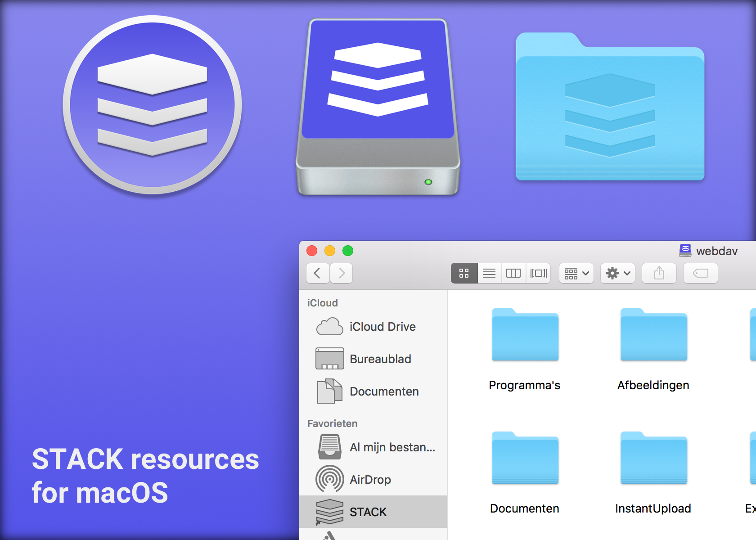Screen dimensions: 756x540
Task: Expand the Share options
Action: click(659, 273)
